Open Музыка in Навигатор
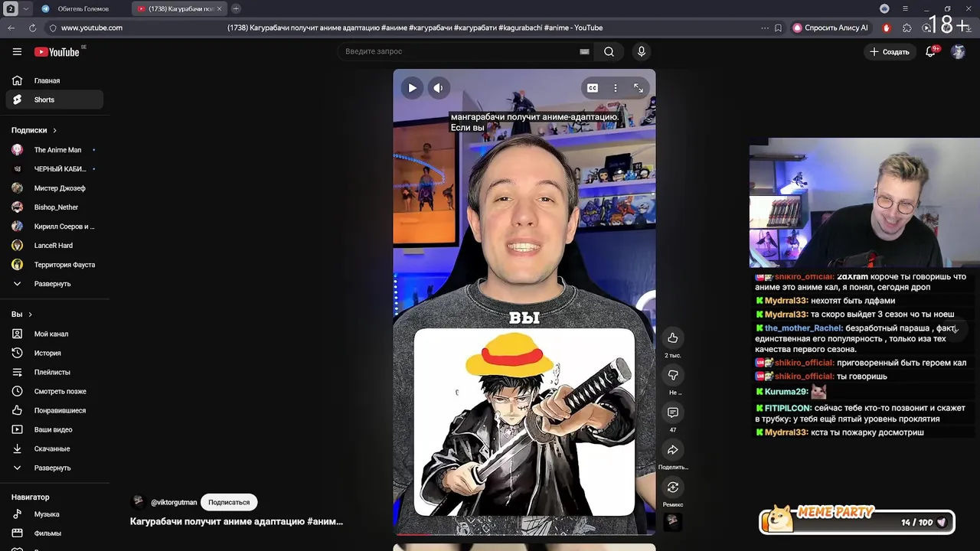 (x=54, y=514)
